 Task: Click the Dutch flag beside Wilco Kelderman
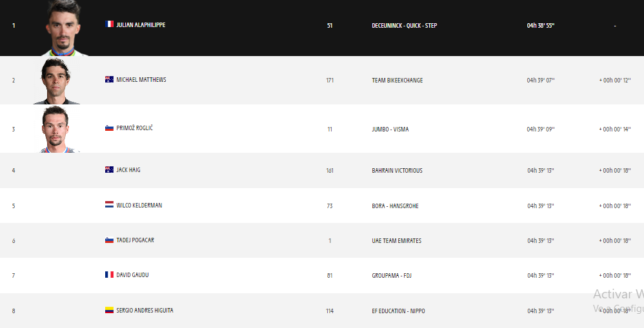click(109, 204)
